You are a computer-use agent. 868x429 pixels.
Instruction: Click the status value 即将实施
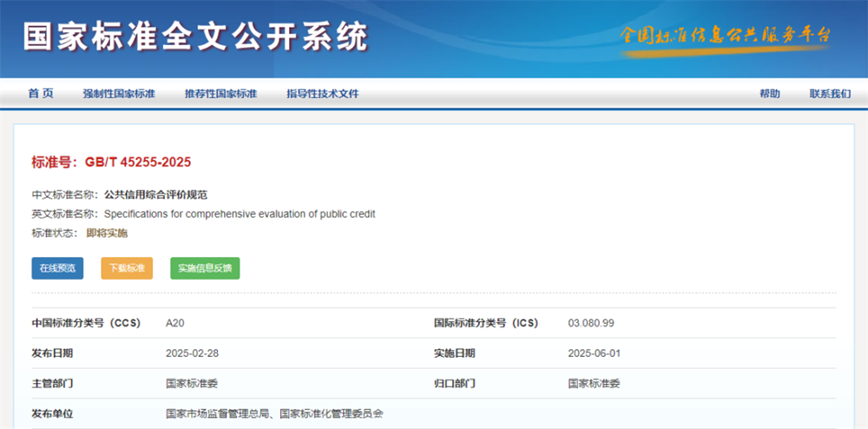click(x=108, y=233)
